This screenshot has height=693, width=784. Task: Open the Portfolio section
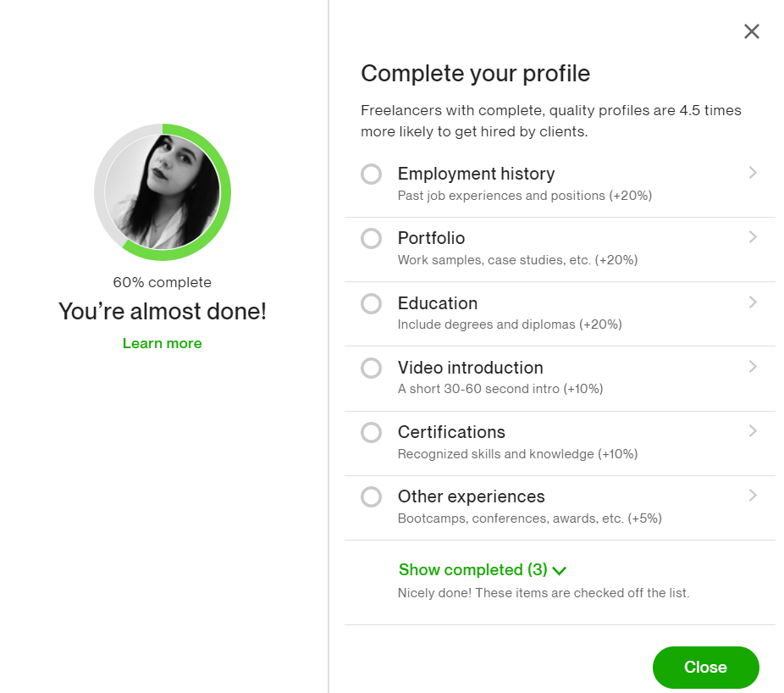click(x=431, y=238)
